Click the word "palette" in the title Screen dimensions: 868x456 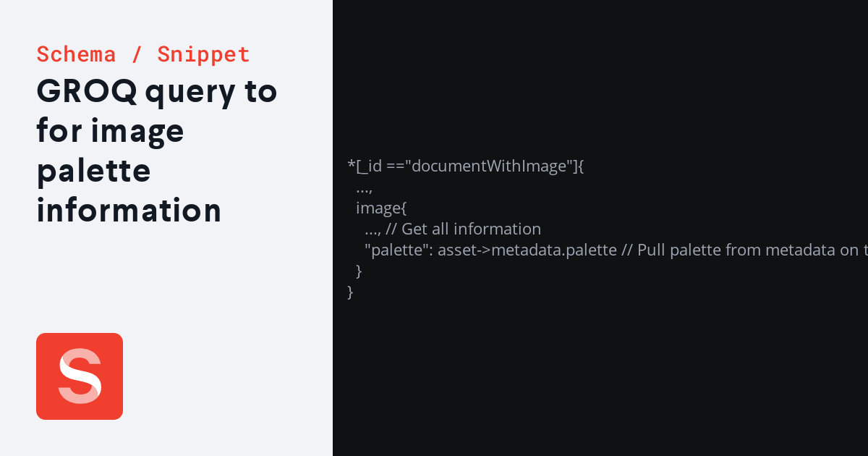pyautogui.click(x=93, y=172)
